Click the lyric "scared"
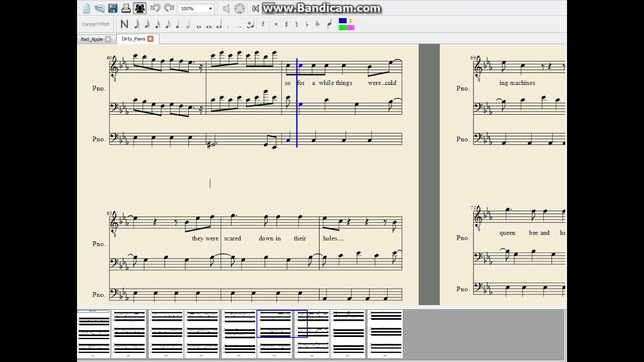The image size is (644, 362). pyautogui.click(x=232, y=238)
